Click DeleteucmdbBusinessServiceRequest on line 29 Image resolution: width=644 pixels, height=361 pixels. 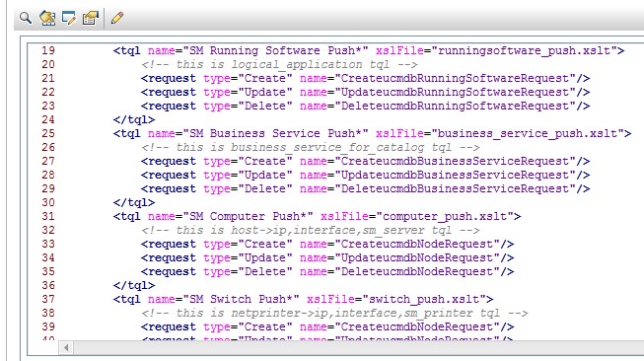[x=455, y=188]
